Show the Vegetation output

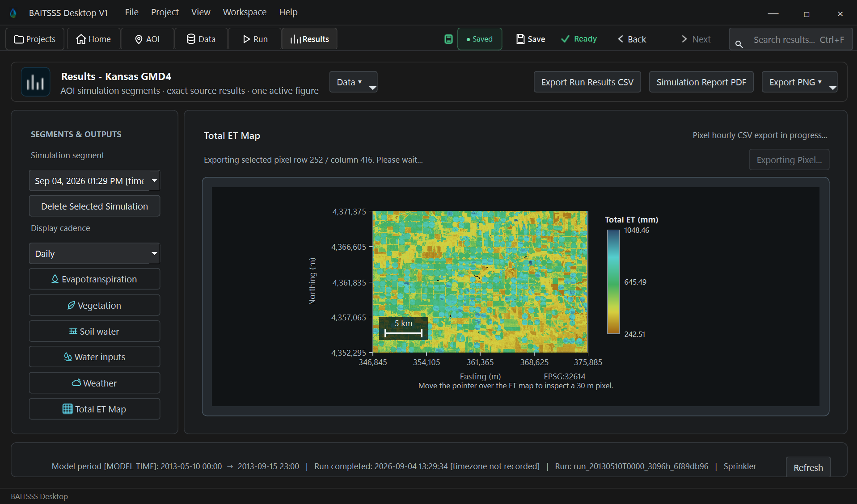(x=94, y=305)
